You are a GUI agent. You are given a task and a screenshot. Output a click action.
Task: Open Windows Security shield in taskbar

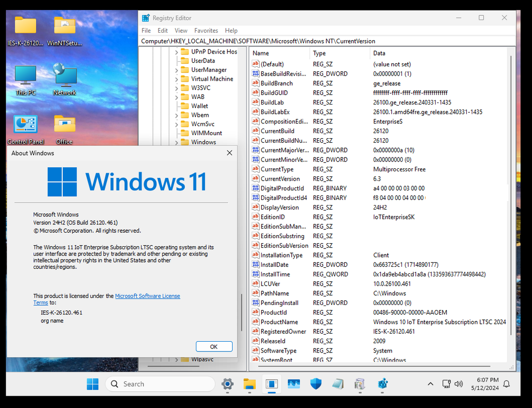coord(316,384)
